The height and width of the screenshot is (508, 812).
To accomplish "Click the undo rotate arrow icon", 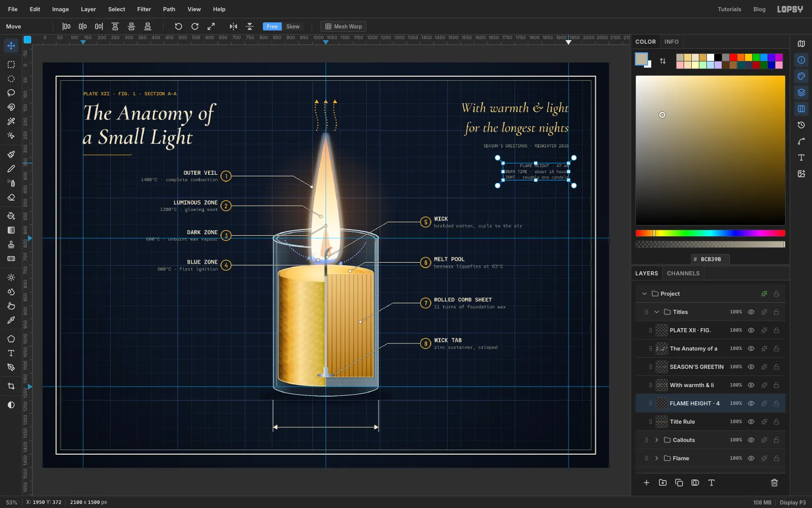I will 178,26.
